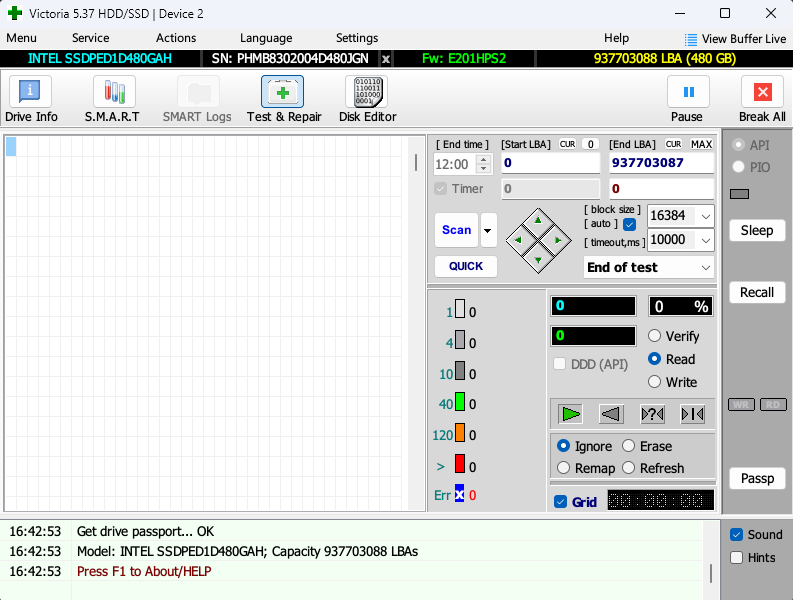The width and height of the screenshot is (793, 600).
Task: Open the block size 16384 dropdown
Action: point(706,217)
